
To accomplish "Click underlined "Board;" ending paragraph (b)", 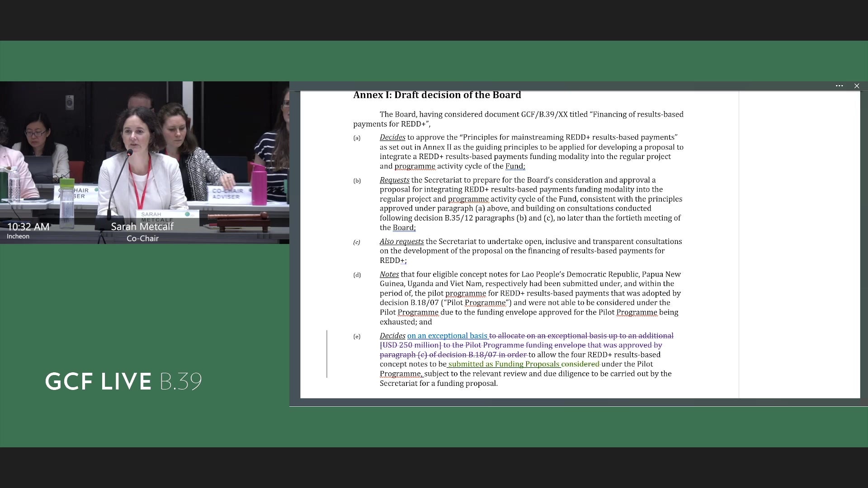I will [404, 228].
